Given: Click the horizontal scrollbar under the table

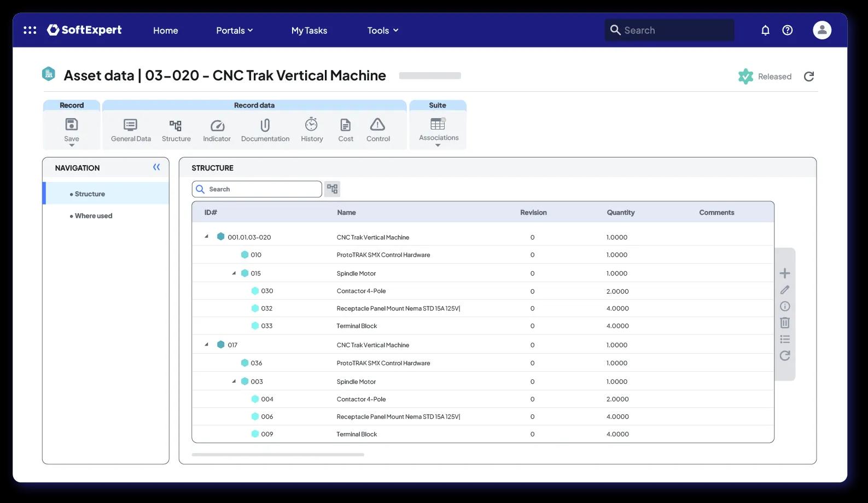Looking at the screenshot, I should pos(278,454).
